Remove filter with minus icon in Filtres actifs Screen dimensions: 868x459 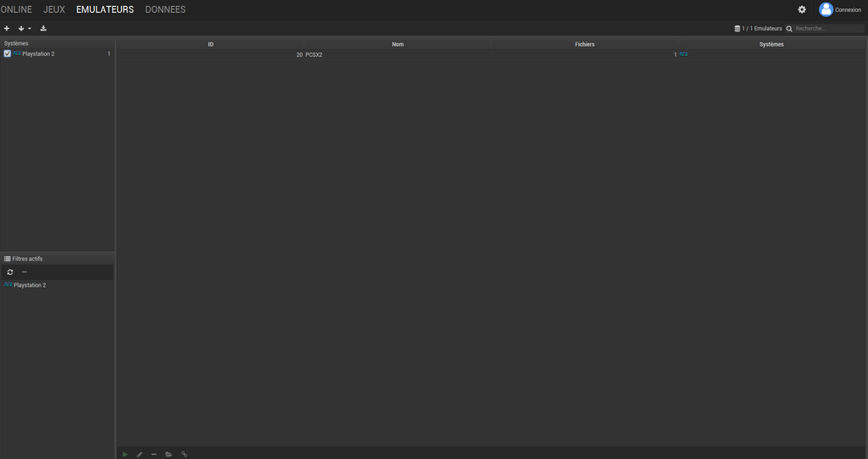pyautogui.click(x=25, y=272)
